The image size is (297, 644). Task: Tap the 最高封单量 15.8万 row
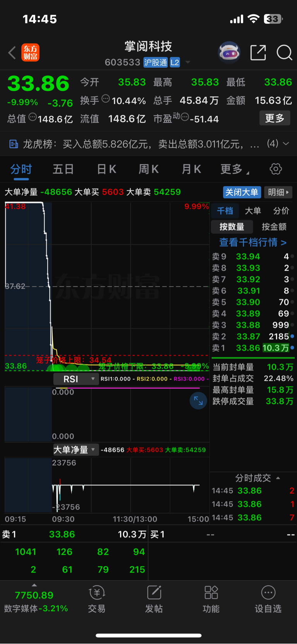point(253,390)
